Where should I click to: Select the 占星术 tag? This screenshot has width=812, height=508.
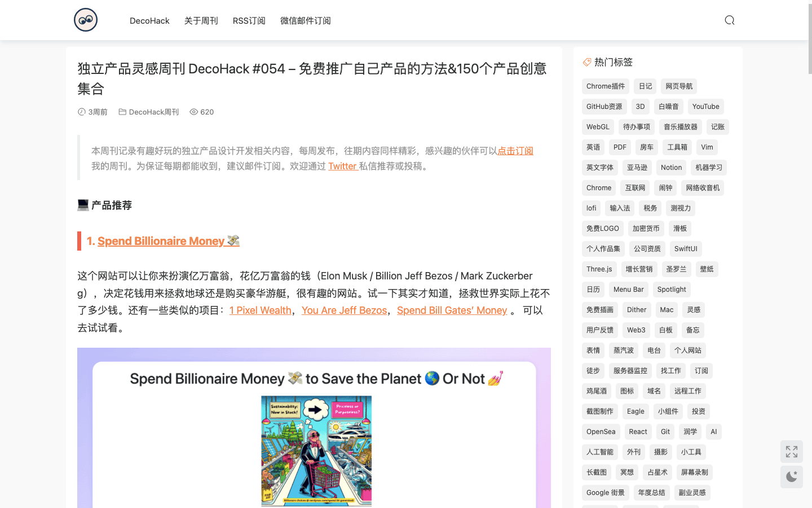pos(657,472)
